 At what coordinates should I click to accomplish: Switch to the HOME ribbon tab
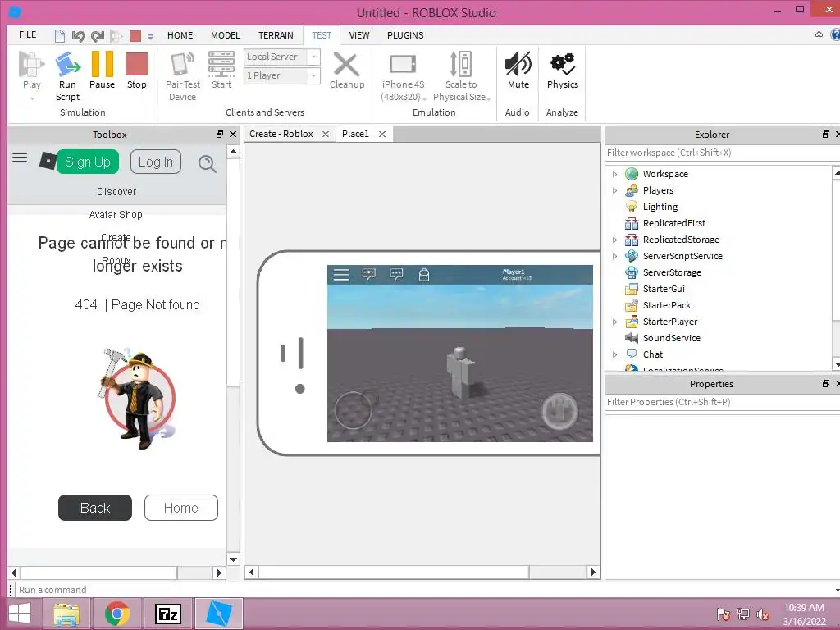pyautogui.click(x=180, y=35)
